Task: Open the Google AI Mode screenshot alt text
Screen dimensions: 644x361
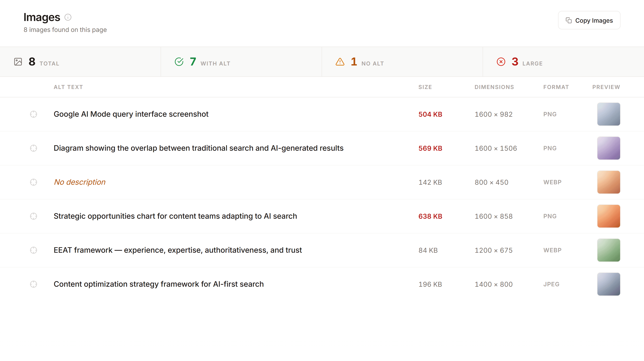Action: point(131,114)
